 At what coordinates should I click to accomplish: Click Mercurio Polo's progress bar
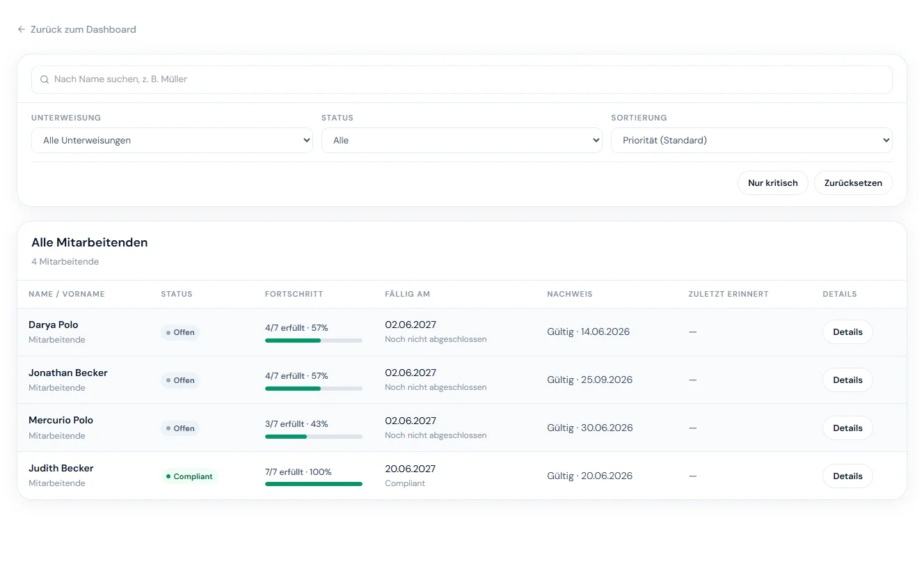coord(314,437)
